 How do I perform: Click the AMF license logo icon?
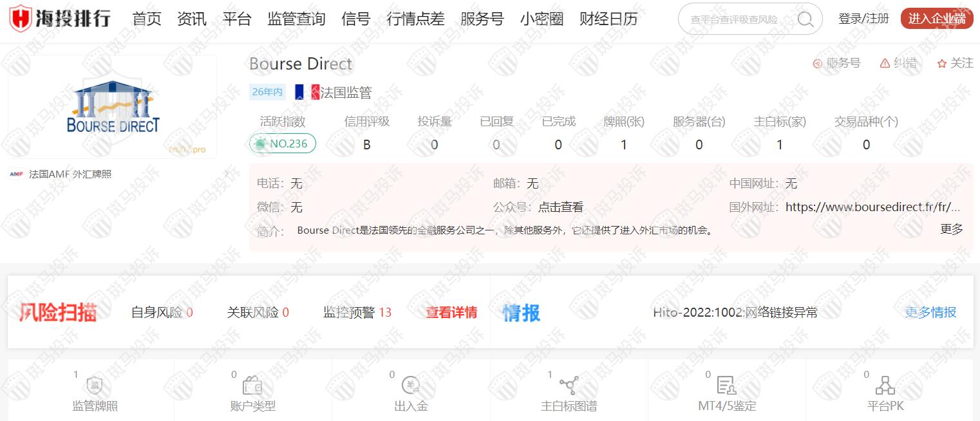coord(17,174)
